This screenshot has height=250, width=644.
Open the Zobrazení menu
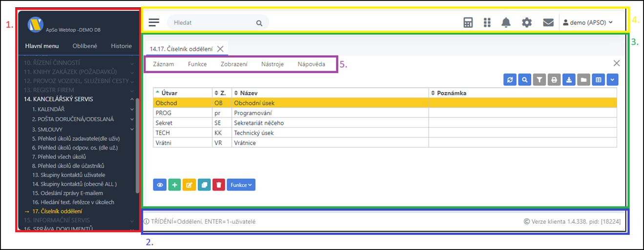pos(234,64)
